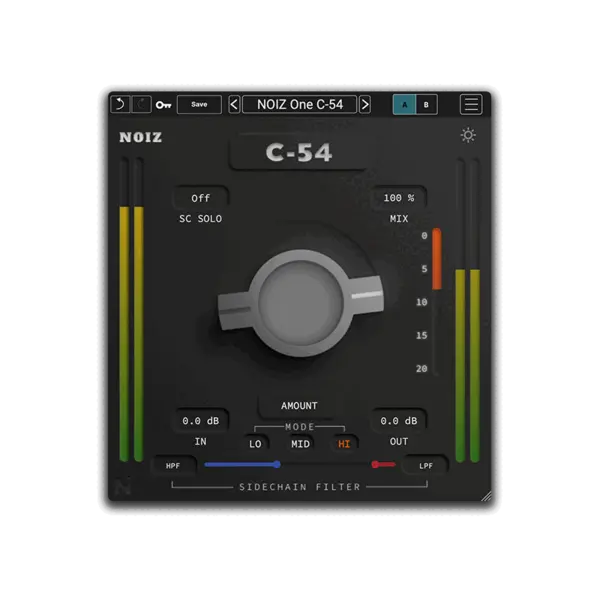Screen dimensions: 600x600
Task: Click the large AMOUNT knob
Action: point(300,303)
